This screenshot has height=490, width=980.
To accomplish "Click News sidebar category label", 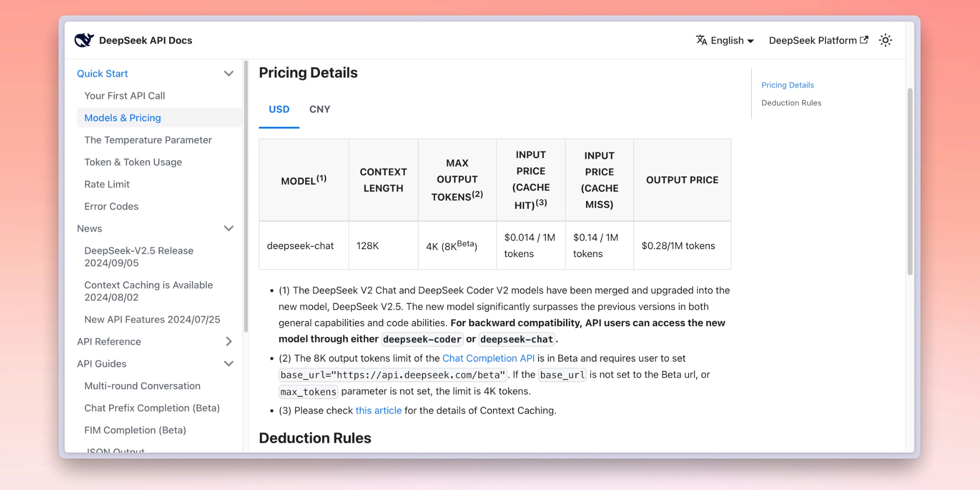I will tap(89, 228).
